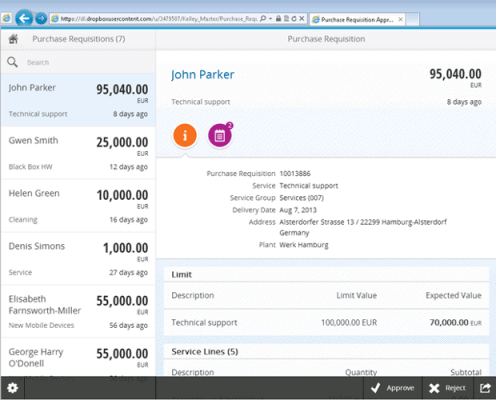
Task: Select the Purchase Requisition Appr browser tab
Action: [357, 20]
